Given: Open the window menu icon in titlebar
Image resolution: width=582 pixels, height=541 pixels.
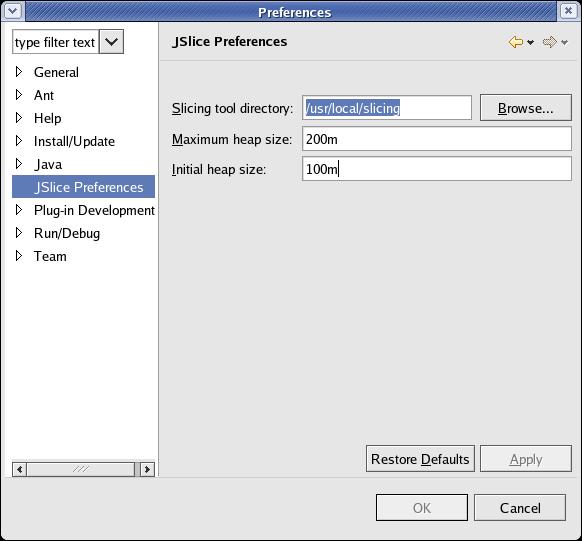Looking at the screenshot, I should pyautogui.click(x=13, y=11).
